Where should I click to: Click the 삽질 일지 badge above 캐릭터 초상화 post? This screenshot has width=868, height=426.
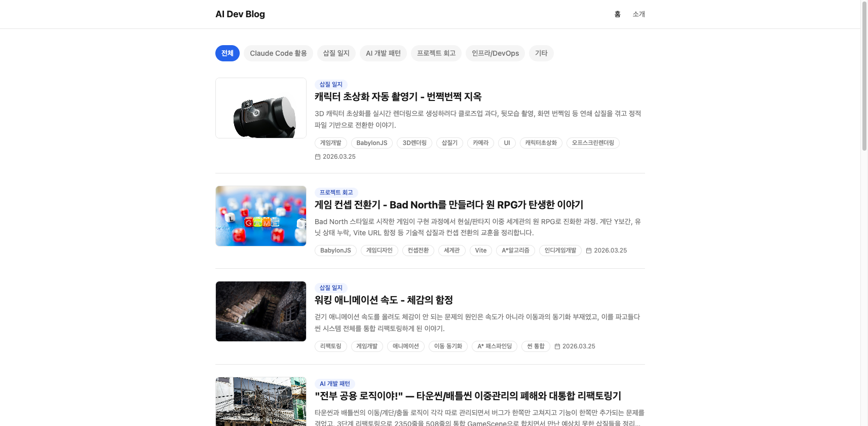[331, 84]
